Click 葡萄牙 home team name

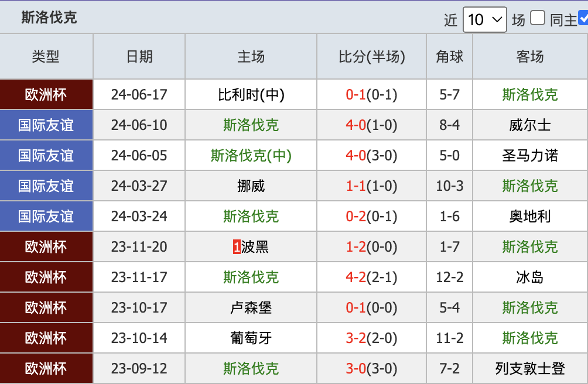point(251,338)
